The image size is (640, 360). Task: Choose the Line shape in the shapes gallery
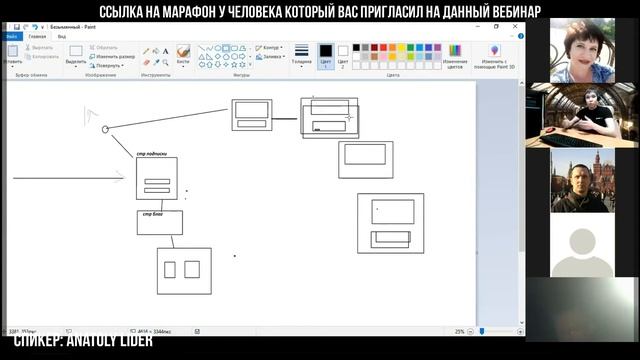point(202,49)
